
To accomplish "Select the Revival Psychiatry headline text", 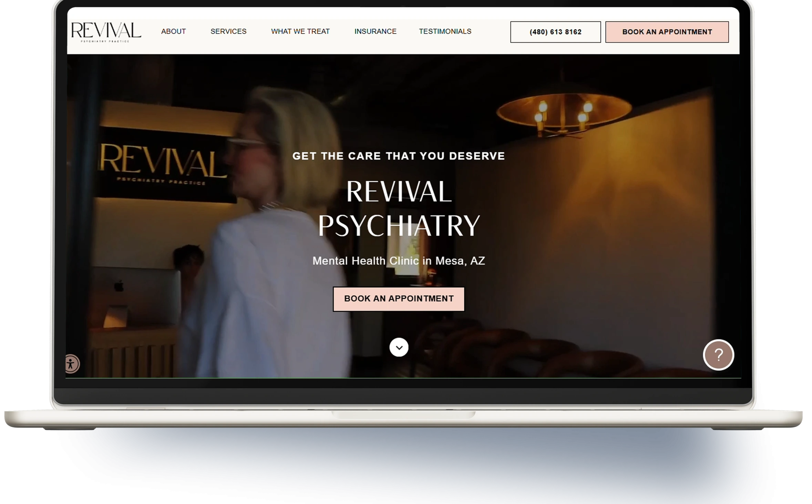I will coord(399,208).
